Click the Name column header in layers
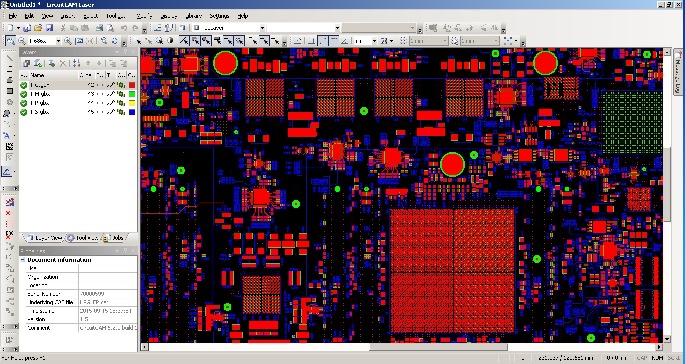The image size is (685, 364). [52, 75]
